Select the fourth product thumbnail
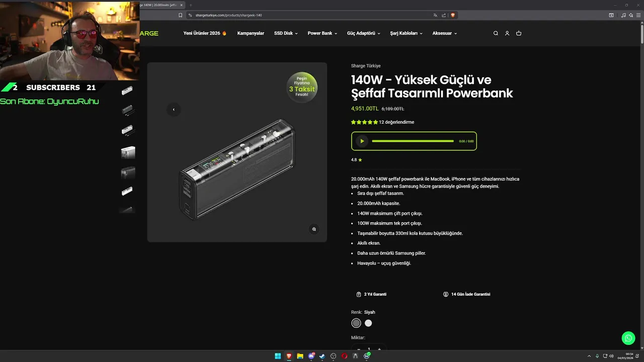Viewport: 644px width, 362px height. click(128, 152)
